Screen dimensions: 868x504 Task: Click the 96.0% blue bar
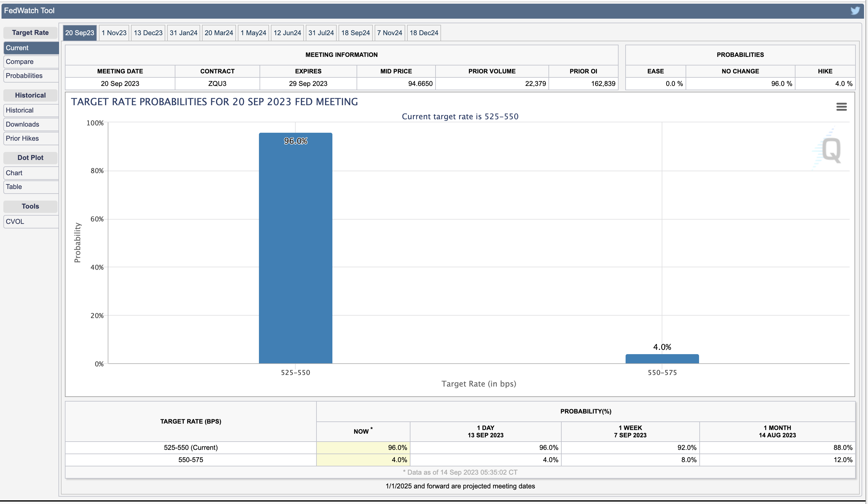[296, 248]
